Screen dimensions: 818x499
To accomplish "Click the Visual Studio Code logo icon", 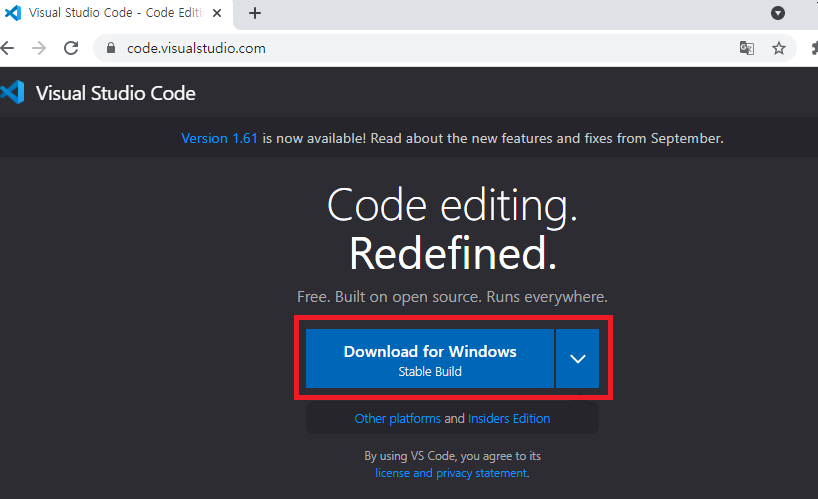I will 13,93.
